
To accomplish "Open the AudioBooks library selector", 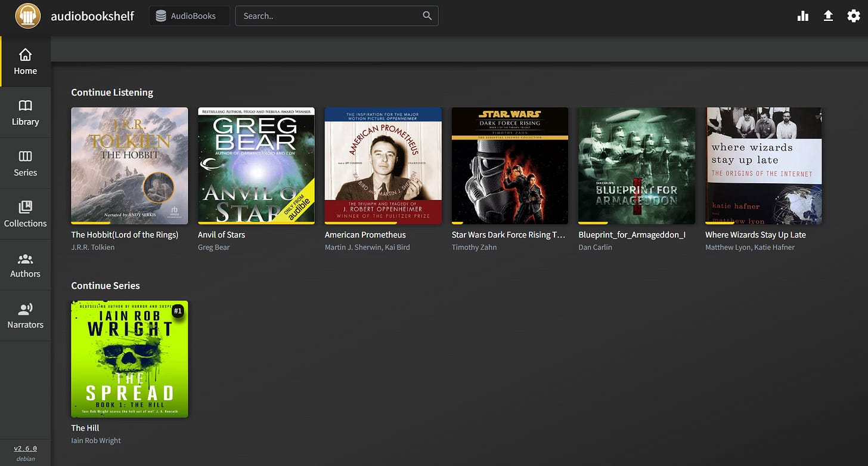I will point(189,16).
